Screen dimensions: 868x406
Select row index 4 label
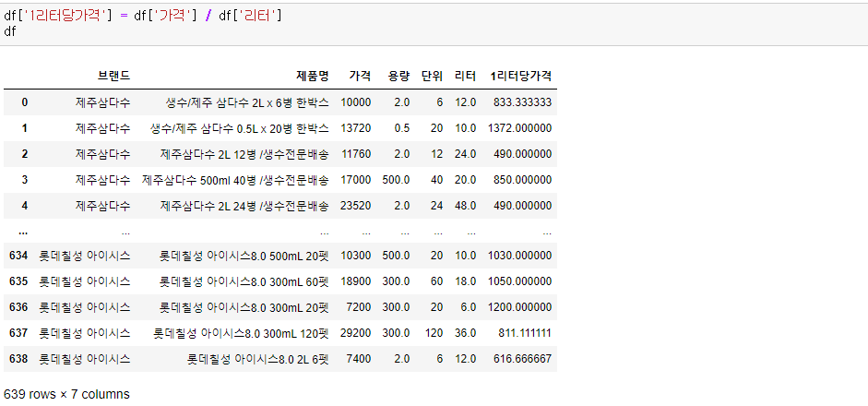(24, 206)
